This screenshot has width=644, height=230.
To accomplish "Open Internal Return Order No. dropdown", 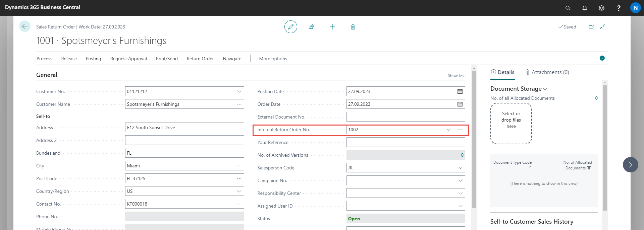I will pos(448,130).
